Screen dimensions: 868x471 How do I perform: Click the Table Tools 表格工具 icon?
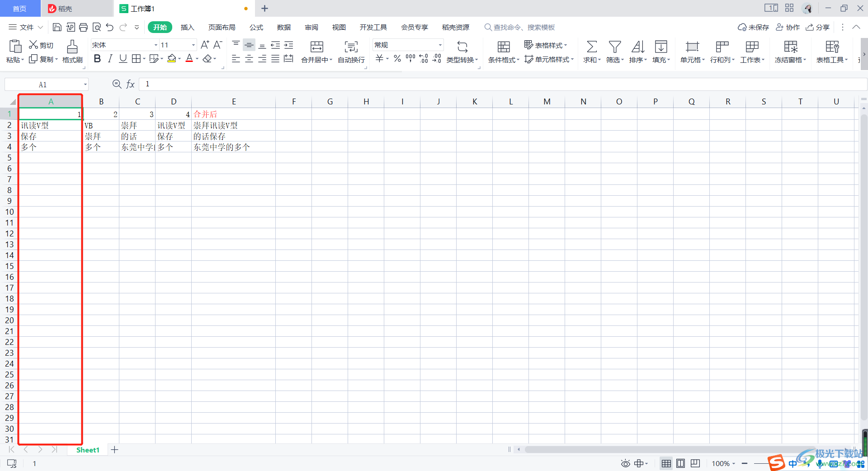832,47
